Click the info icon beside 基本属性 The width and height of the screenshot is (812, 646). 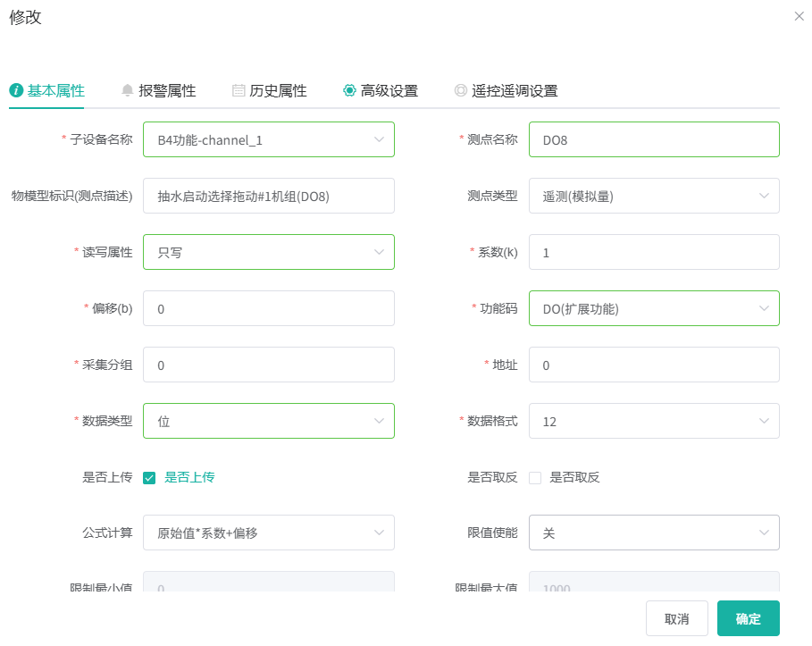(x=15, y=90)
